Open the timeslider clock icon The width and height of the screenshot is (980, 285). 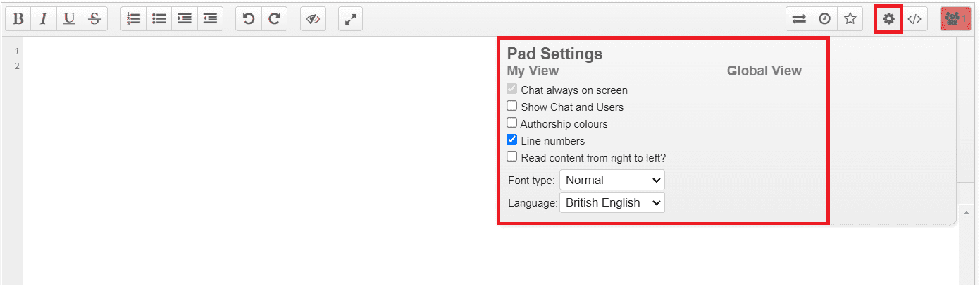pos(824,19)
